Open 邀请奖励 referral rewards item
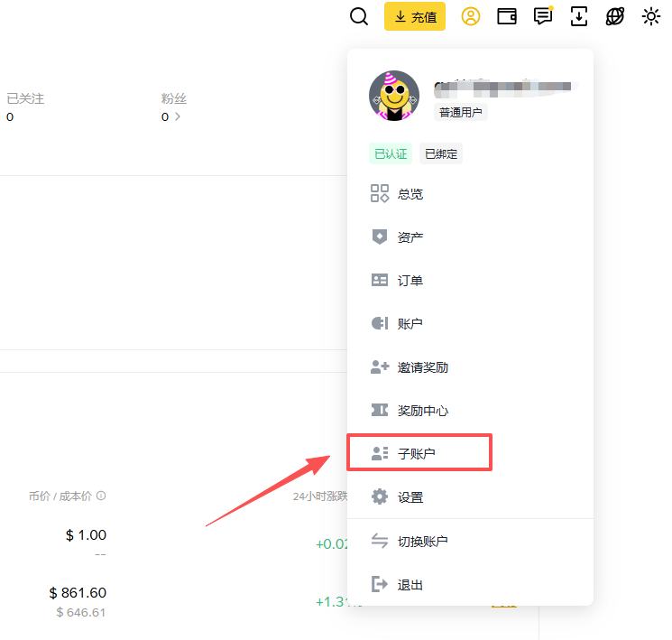Image resolution: width=672 pixels, height=640 pixels. tap(470, 367)
